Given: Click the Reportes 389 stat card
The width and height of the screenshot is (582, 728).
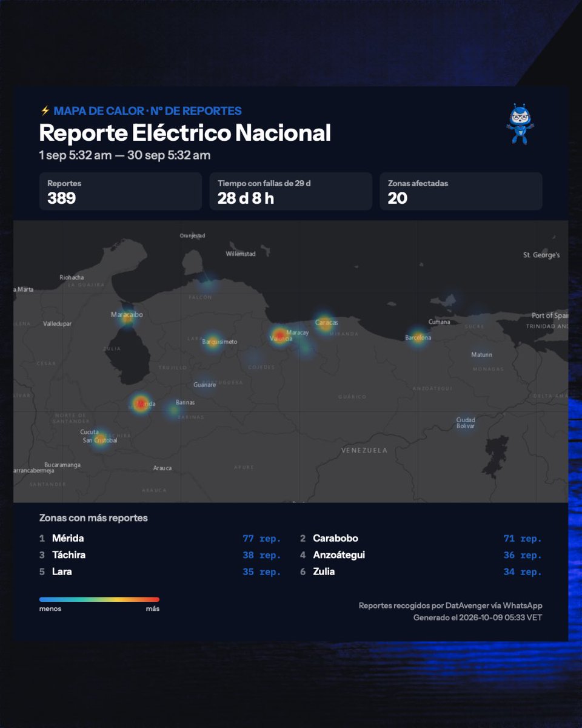Looking at the screenshot, I should click(121, 191).
